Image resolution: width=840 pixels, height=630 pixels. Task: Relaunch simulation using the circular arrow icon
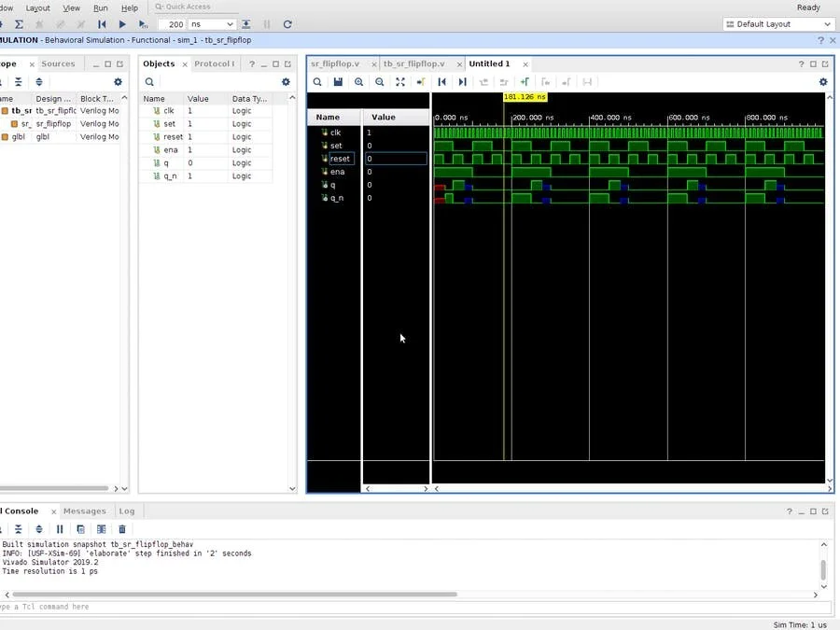click(x=287, y=24)
